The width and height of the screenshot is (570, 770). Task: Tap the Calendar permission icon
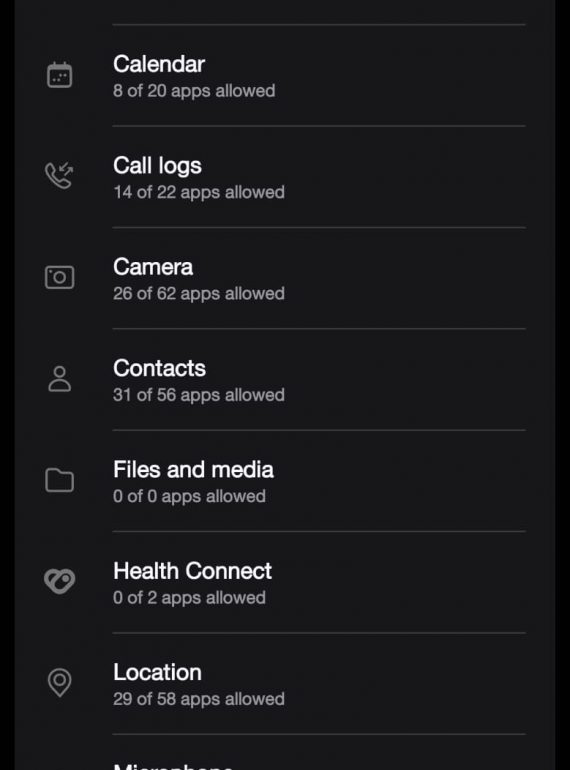59,75
